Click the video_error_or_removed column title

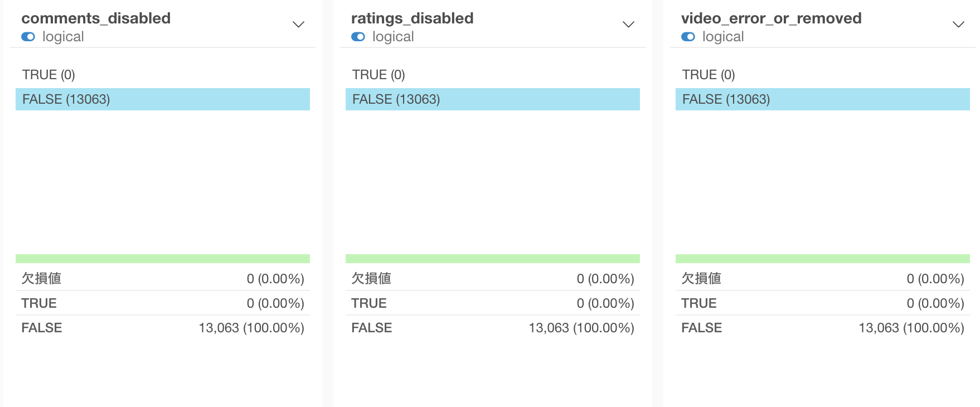[772, 18]
